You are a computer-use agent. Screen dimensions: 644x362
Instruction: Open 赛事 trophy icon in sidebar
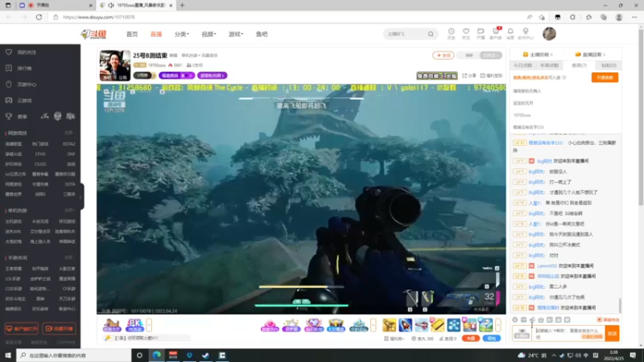click(9, 117)
